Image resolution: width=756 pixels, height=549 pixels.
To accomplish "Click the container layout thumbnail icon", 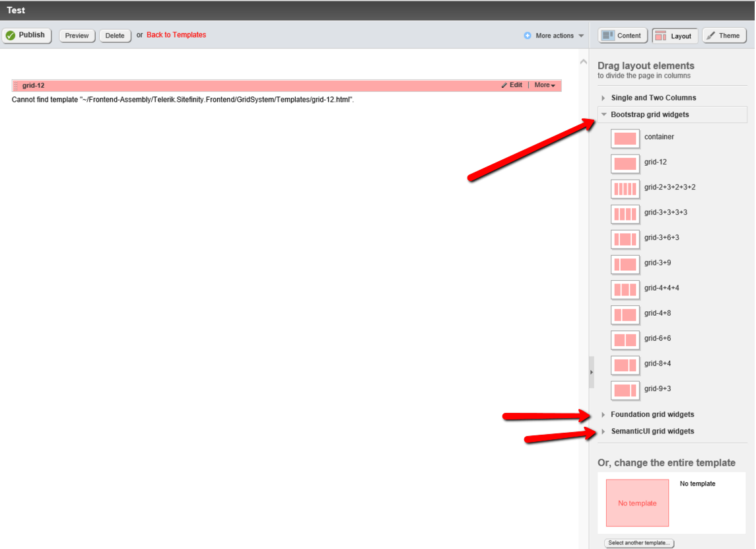I will click(x=625, y=139).
